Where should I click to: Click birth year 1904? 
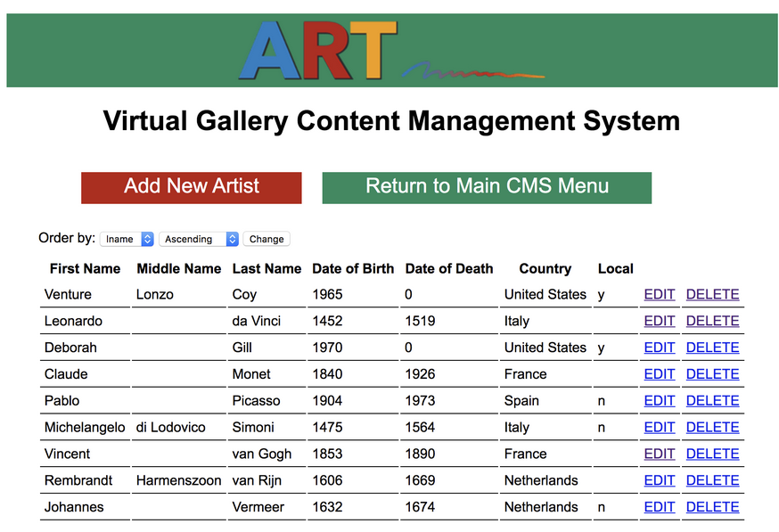pyautogui.click(x=327, y=401)
